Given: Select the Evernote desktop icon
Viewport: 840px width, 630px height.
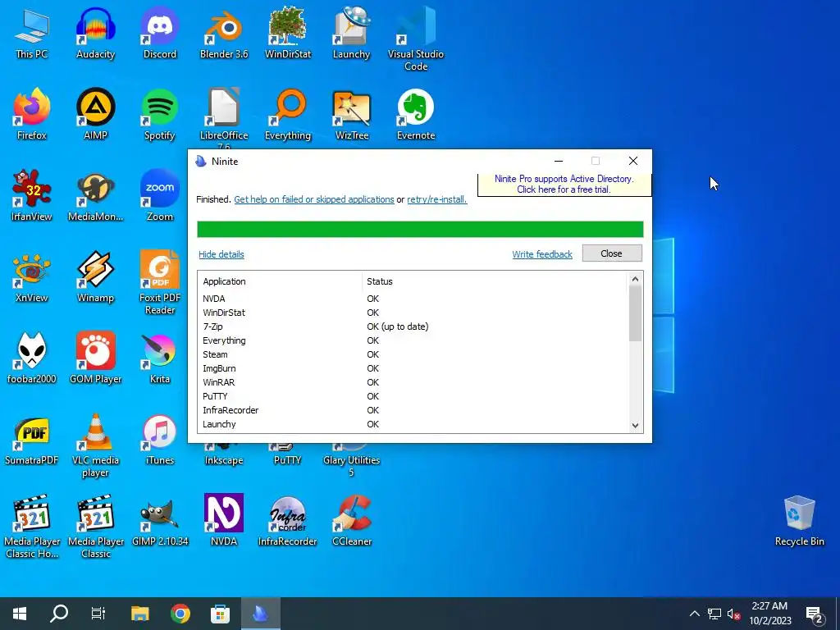Looking at the screenshot, I should tap(416, 114).
